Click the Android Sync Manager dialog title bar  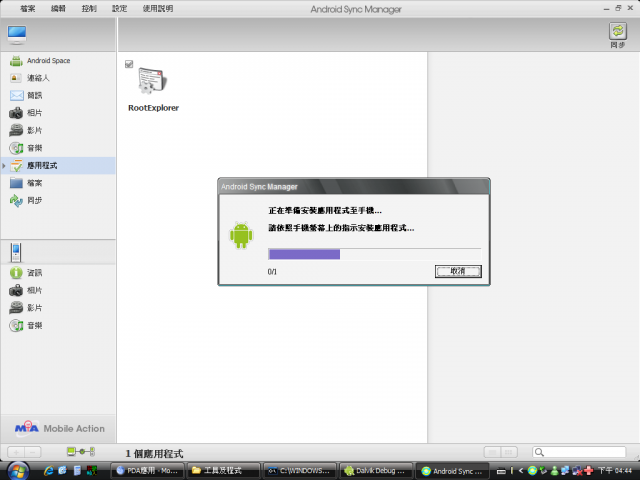click(x=353, y=187)
